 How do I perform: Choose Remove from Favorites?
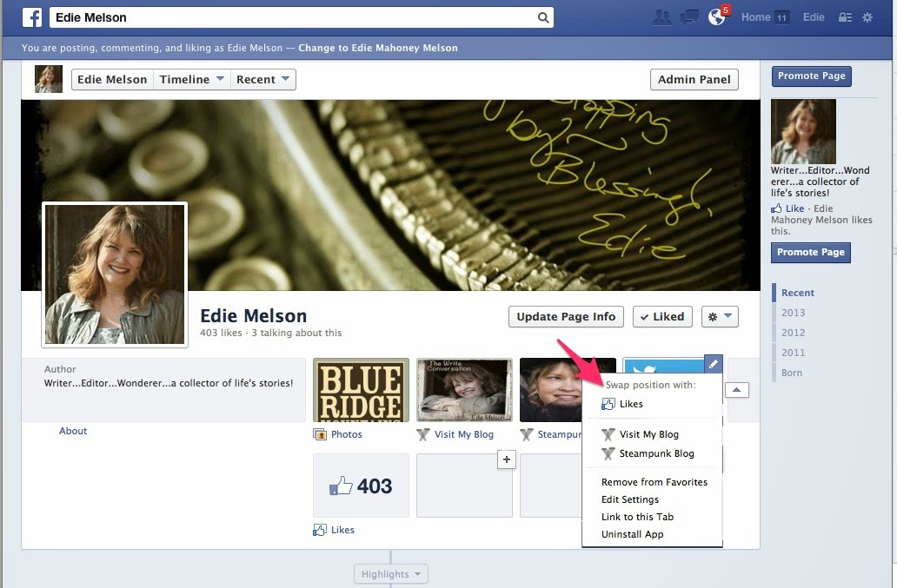[654, 482]
